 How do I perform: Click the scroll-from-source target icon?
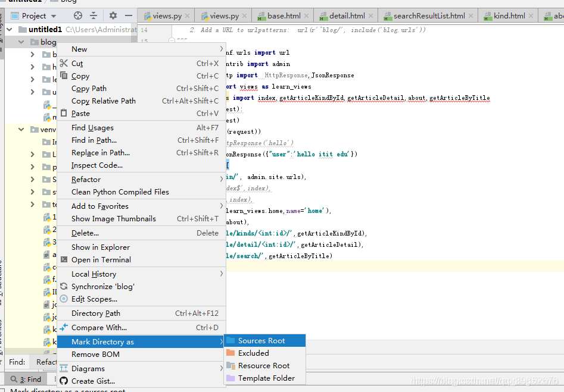[77, 15]
